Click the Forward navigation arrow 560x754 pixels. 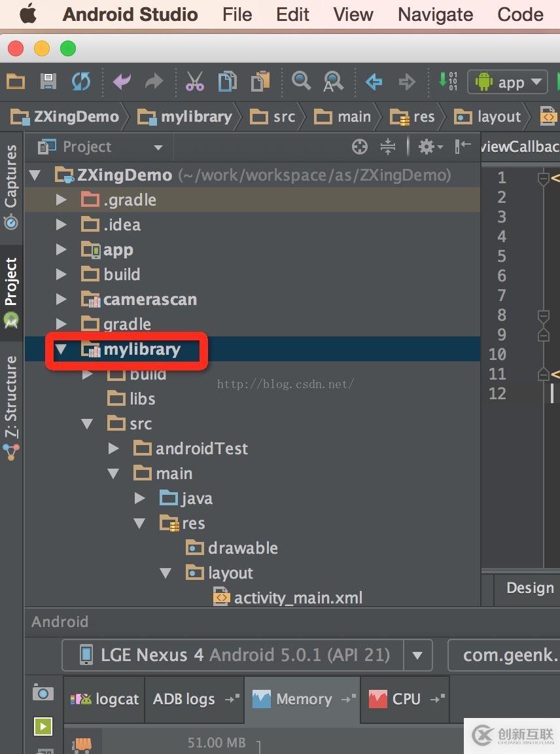[x=407, y=82]
